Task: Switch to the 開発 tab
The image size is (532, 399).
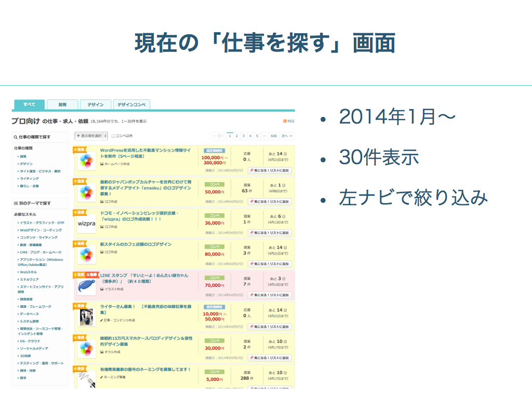Action: (x=62, y=104)
